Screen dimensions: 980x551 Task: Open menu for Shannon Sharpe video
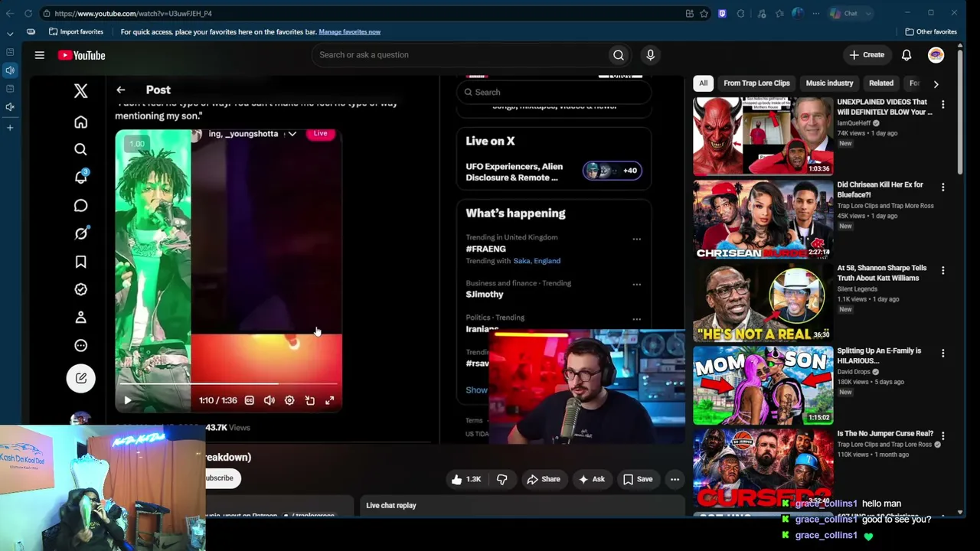(x=942, y=270)
